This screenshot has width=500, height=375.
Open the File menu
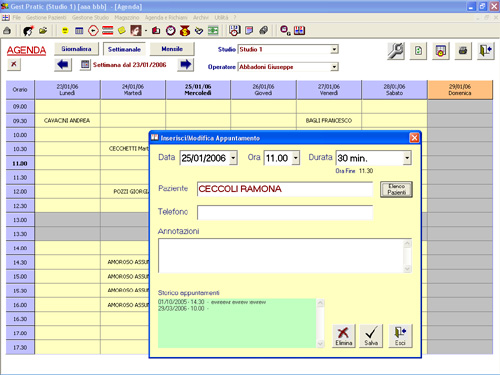point(17,17)
